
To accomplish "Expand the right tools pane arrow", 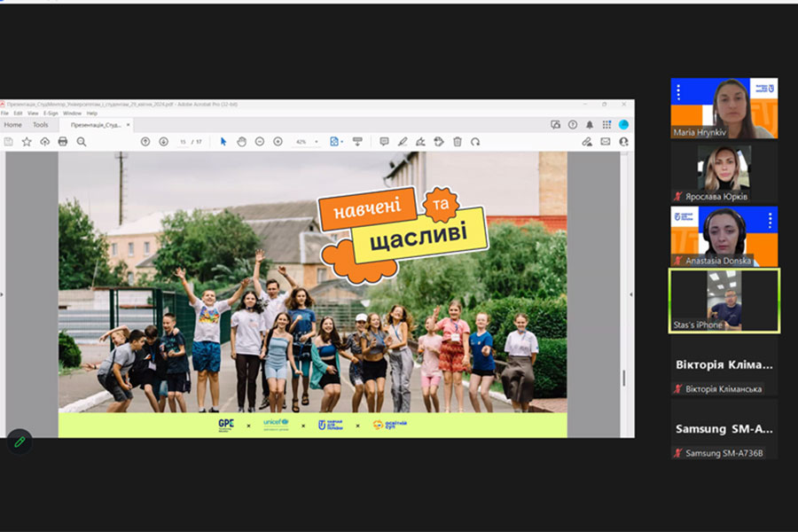I will 631,294.
